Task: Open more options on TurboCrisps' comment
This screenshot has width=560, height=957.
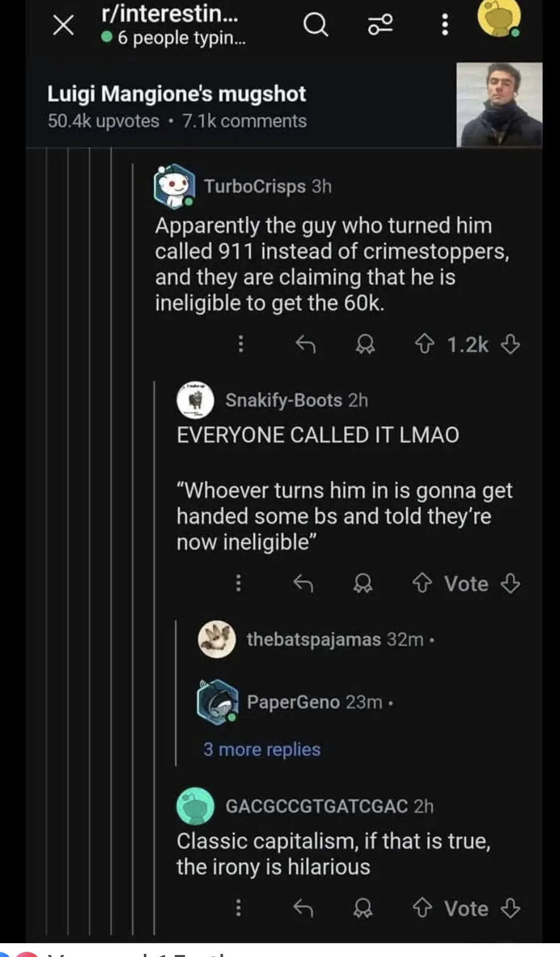Action: (x=241, y=344)
